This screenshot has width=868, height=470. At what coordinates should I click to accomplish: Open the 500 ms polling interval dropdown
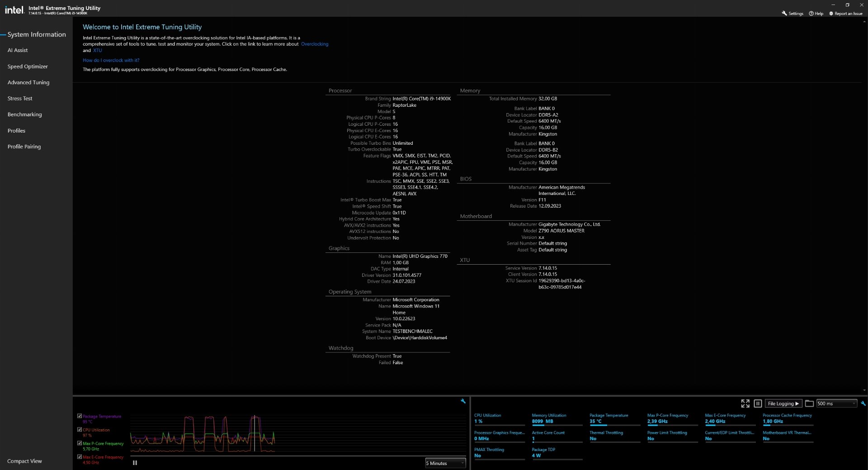(836, 404)
